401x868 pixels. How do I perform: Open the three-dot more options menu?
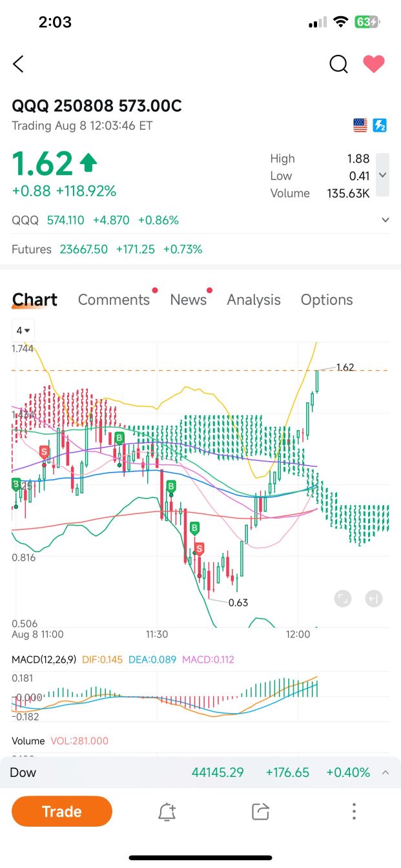click(354, 812)
